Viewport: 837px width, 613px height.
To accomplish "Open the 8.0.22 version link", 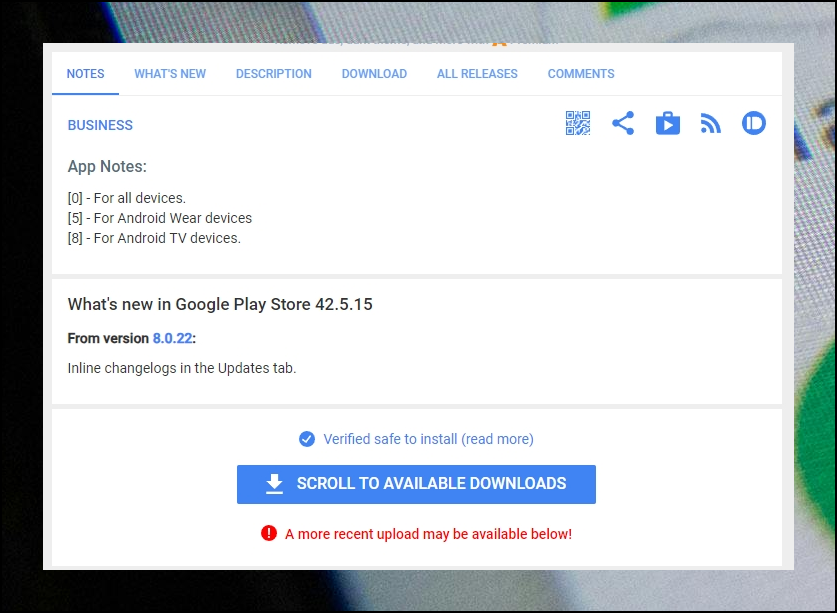I will coord(172,339).
